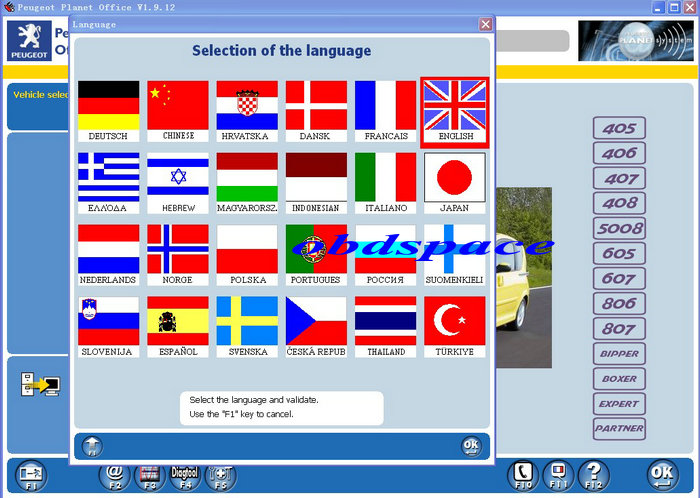
Task: Select the Italiano flag
Action: pyautogui.click(x=385, y=183)
